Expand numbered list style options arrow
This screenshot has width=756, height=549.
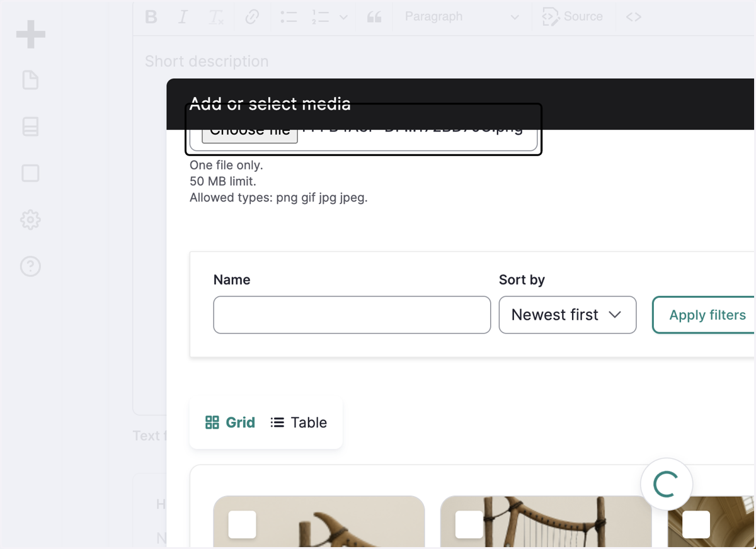(x=343, y=17)
